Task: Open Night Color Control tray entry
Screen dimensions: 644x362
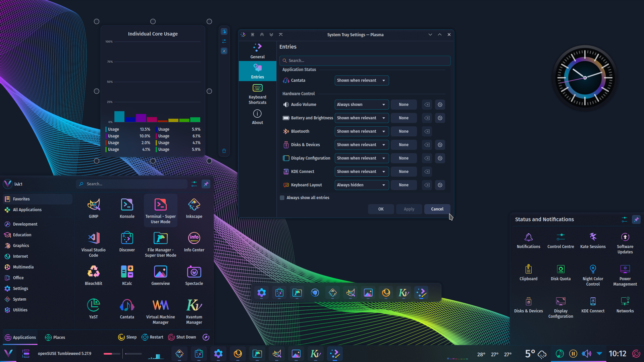Action: coord(593,276)
